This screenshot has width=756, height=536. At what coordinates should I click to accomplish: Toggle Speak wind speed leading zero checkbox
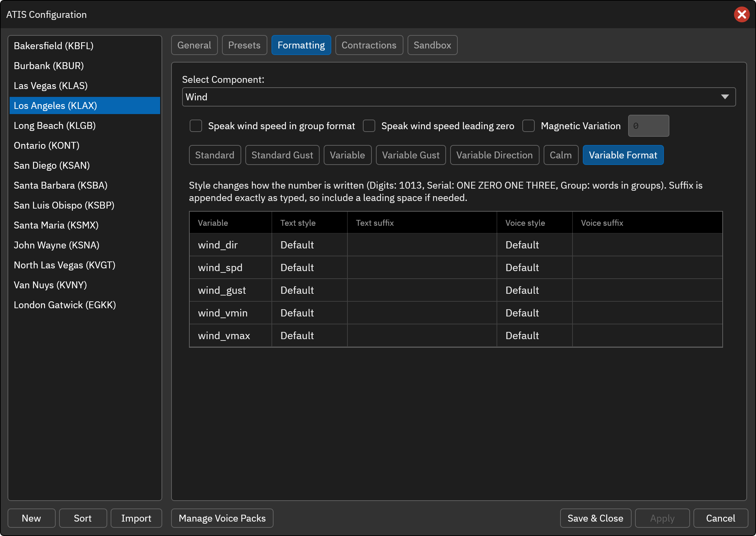(369, 126)
